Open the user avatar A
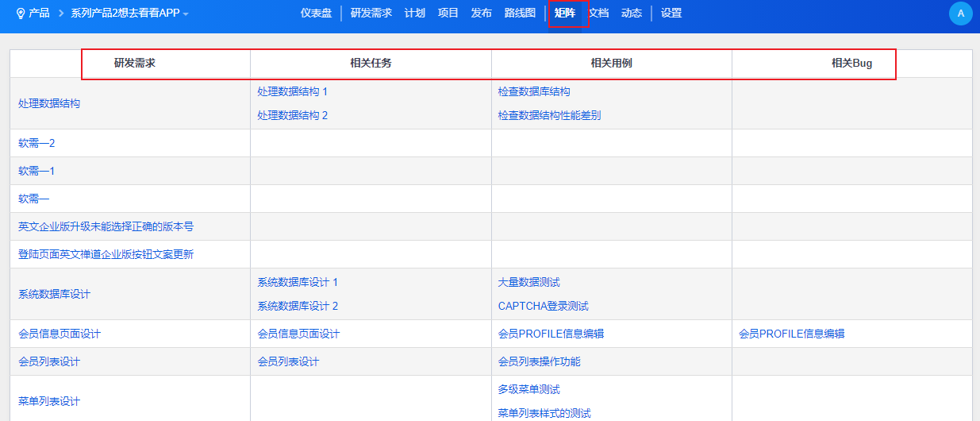The height and width of the screenshot is (421, 980). (961, 14)
